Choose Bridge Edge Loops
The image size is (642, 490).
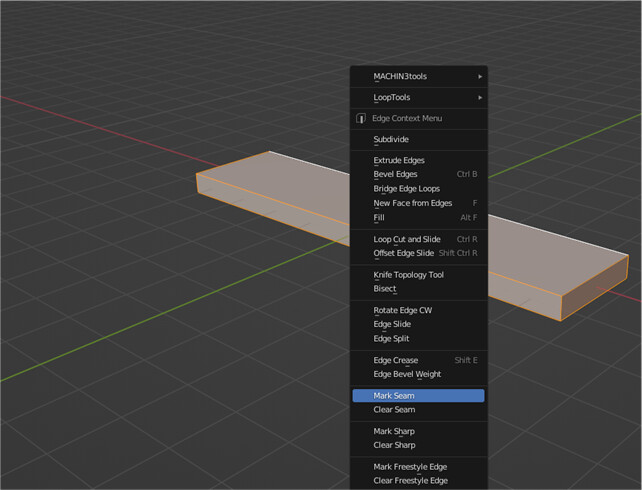point(418,189)
